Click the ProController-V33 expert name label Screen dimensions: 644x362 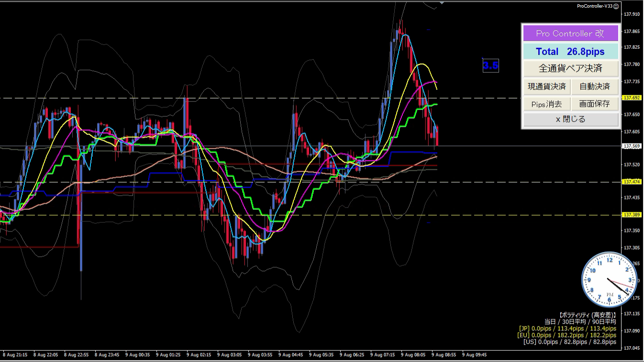click(x=595, y=6)
